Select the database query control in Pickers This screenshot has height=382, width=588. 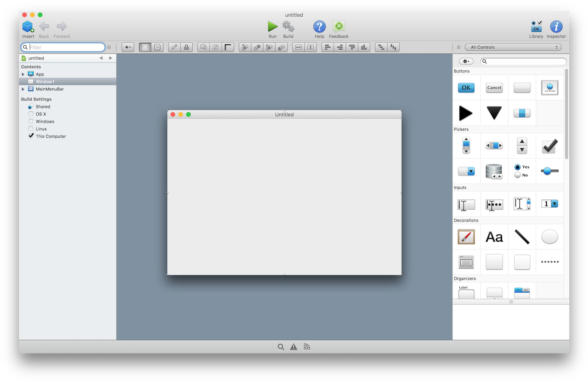pos(494,171)
